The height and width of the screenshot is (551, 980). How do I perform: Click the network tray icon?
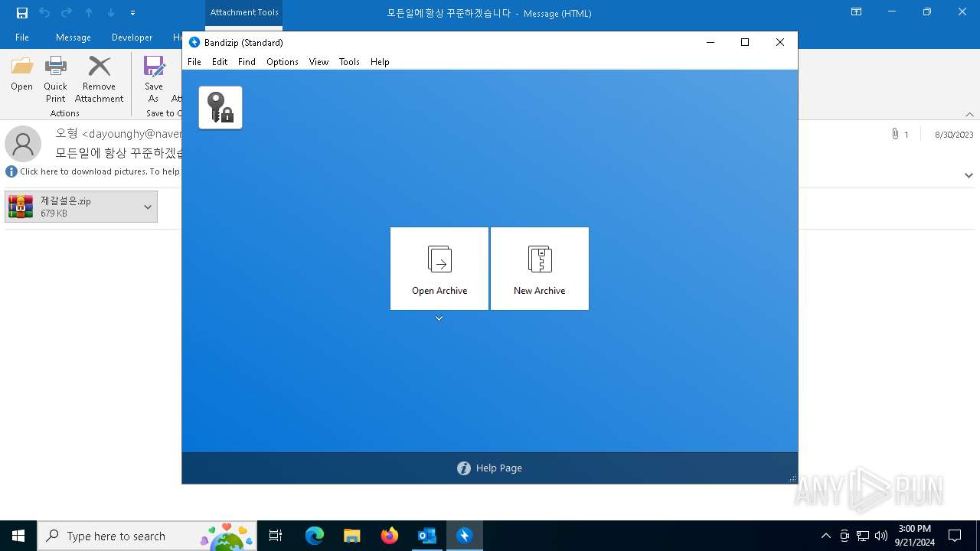(x=863, y=536)
